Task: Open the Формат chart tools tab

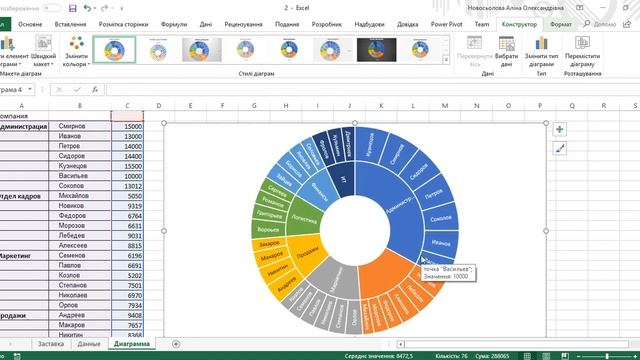Action: (x=561, y=24)
